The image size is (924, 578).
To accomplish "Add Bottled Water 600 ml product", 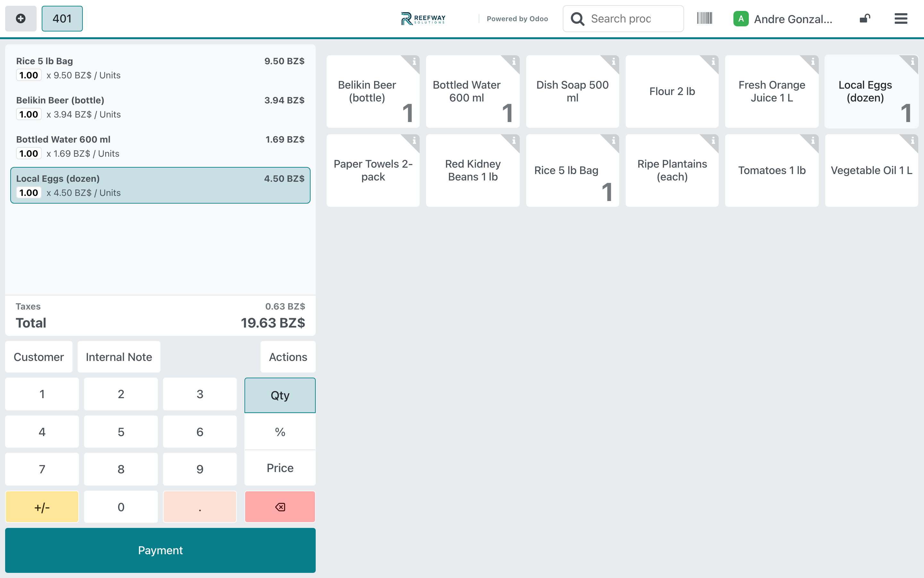I will point(472,92).
